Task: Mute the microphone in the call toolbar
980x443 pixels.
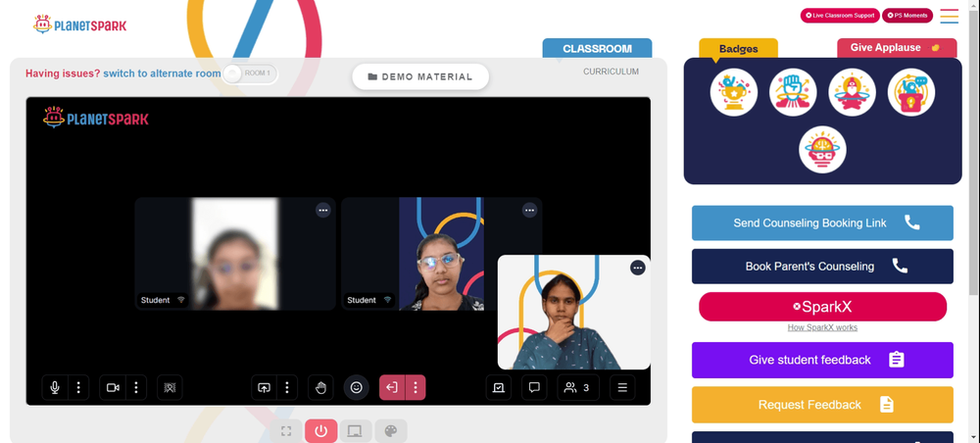Action: coord(54,387)
